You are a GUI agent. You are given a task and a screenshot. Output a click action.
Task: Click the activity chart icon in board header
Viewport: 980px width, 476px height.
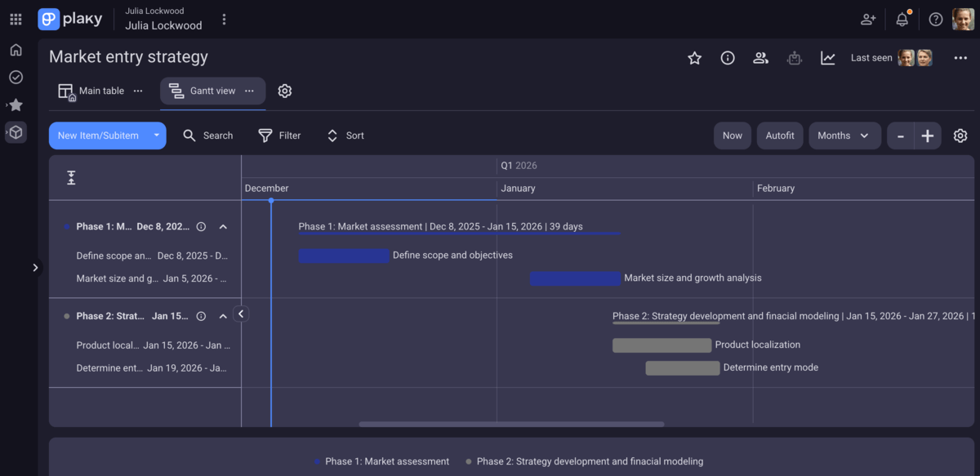click(x=827, y=57)
